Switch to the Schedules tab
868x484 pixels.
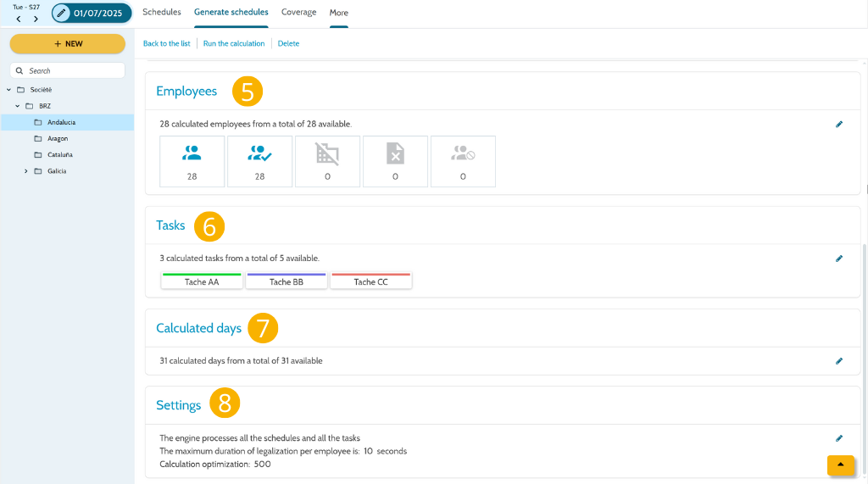click(162, 12)
